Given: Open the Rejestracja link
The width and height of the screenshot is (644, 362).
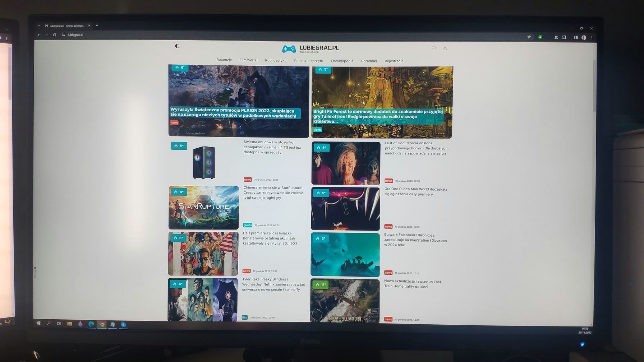Looking at the screenshot, I should click(x=394, y=61).
